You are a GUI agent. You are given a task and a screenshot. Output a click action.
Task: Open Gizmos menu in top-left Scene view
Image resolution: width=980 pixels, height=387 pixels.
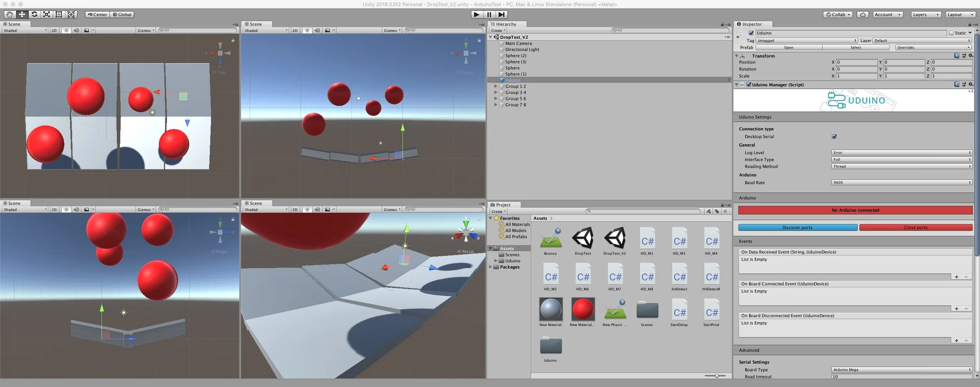pyautogui.click(x=146, y=30)
